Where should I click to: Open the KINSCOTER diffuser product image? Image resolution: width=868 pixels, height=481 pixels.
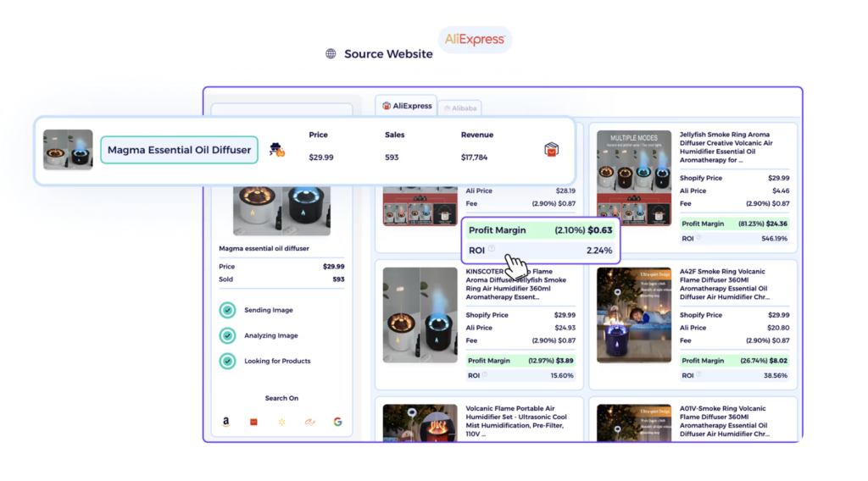pyautogui.click(x=420, y=315)
